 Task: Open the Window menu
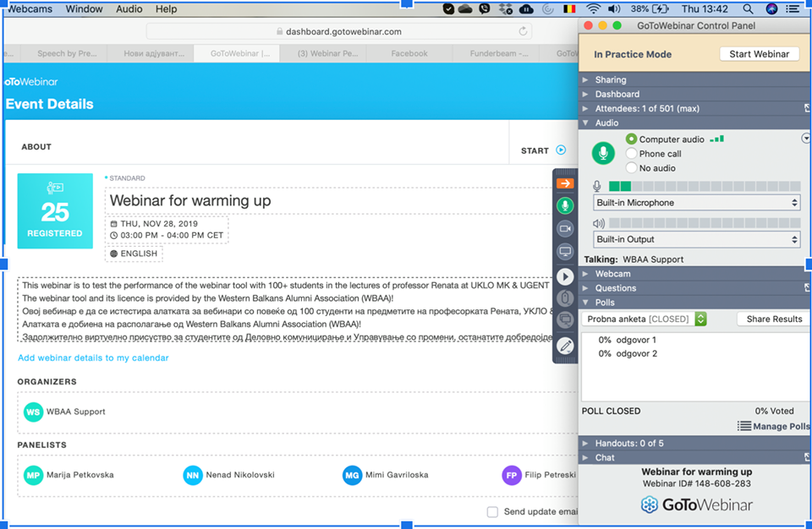[x=84, y=8]
